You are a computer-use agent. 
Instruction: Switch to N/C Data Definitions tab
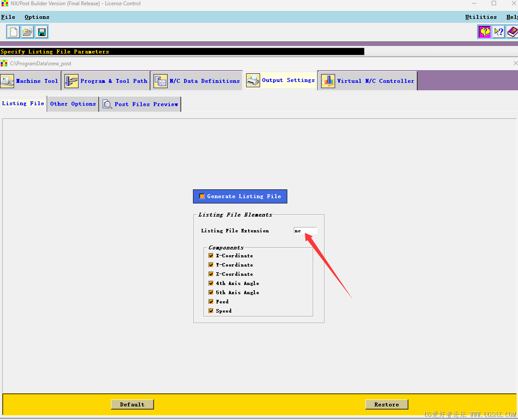point(197,81)
